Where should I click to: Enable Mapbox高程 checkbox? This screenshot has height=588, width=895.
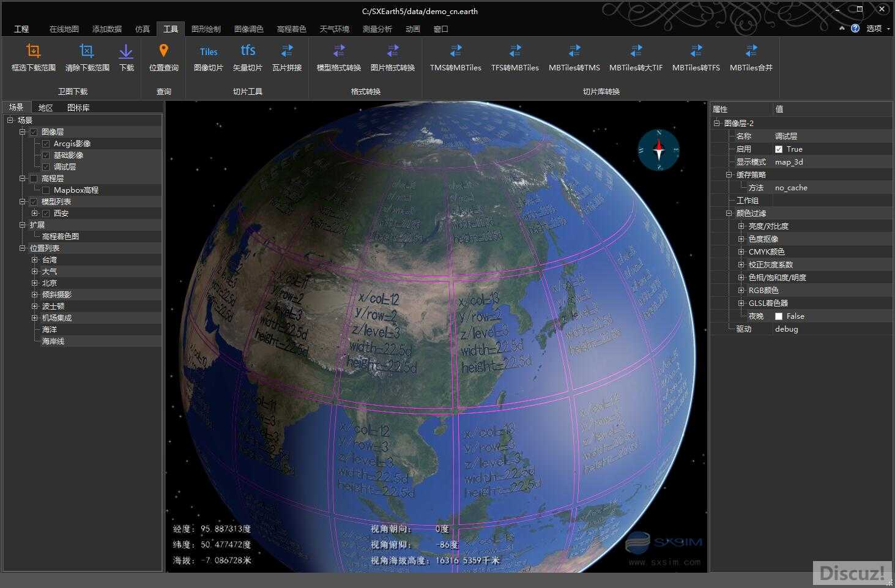tap(46, 190)
